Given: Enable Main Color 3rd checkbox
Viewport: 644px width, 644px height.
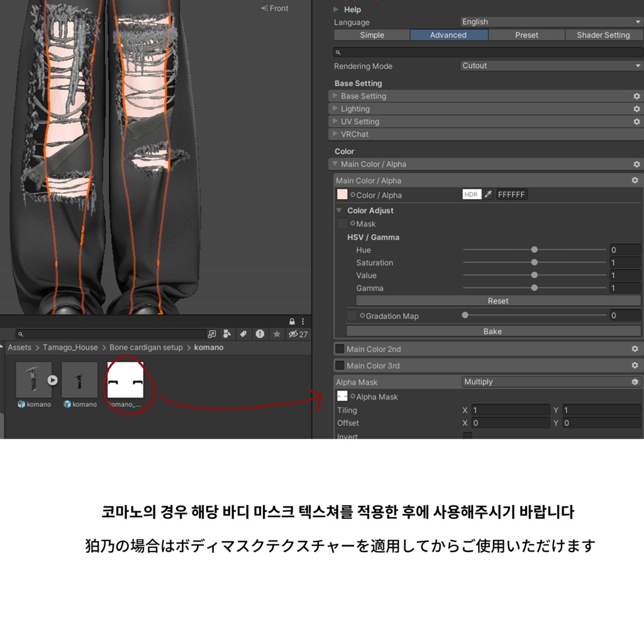Looking at the screenshot, I should point(340,365).
